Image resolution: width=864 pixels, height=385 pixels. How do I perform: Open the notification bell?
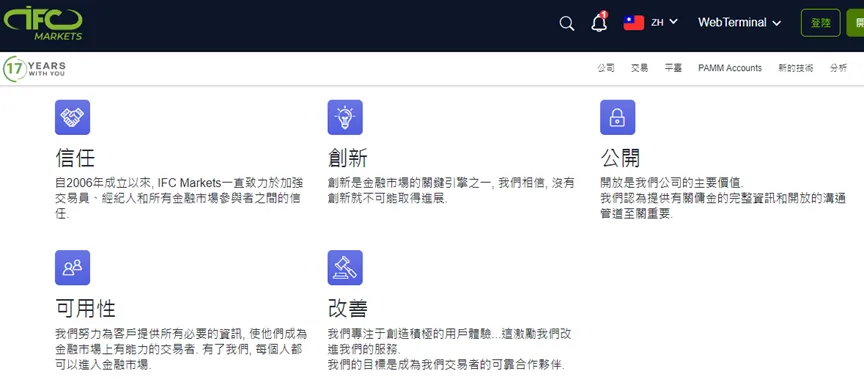(x=599, y=22)
